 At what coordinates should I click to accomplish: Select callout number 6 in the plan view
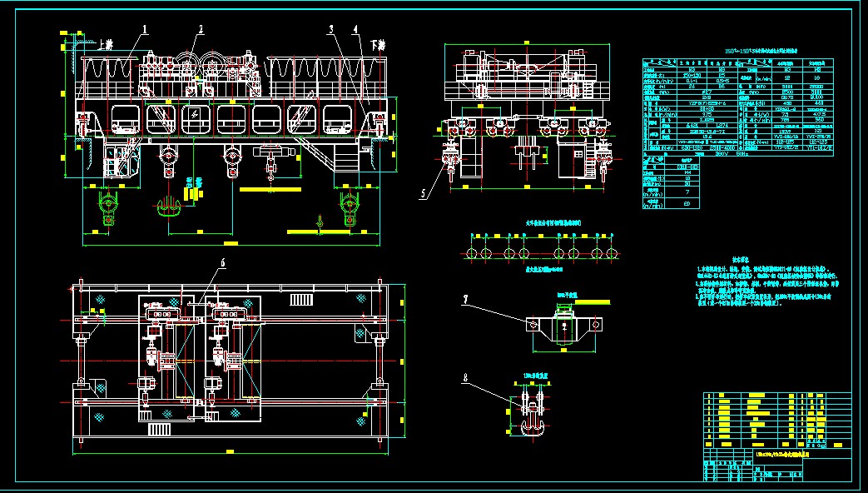coord(222,263)
